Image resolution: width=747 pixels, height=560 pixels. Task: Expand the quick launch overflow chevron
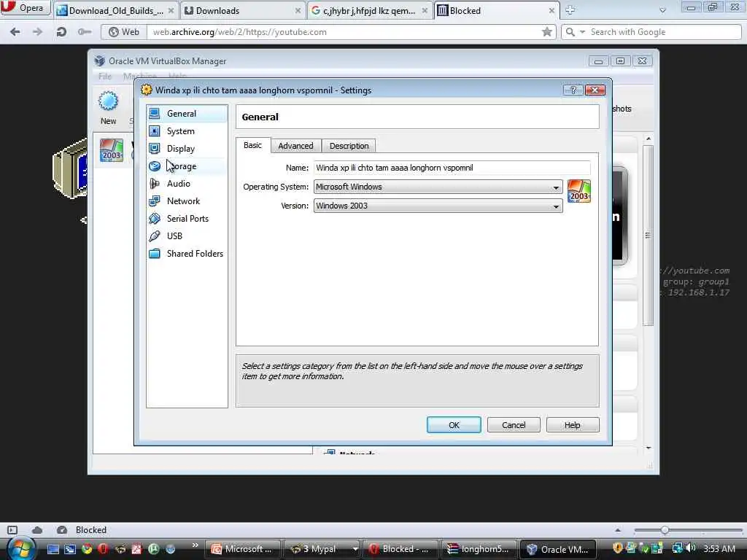coord(196,545)
